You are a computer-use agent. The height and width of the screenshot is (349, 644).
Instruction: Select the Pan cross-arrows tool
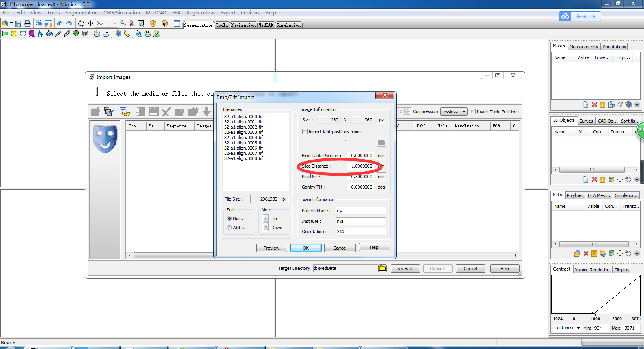91,23
